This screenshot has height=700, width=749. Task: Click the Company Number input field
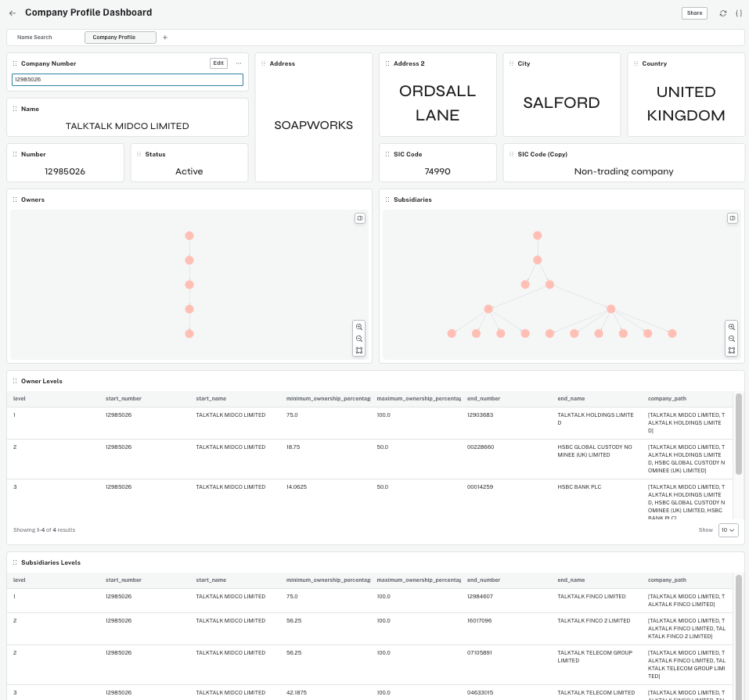pos(127,80)
